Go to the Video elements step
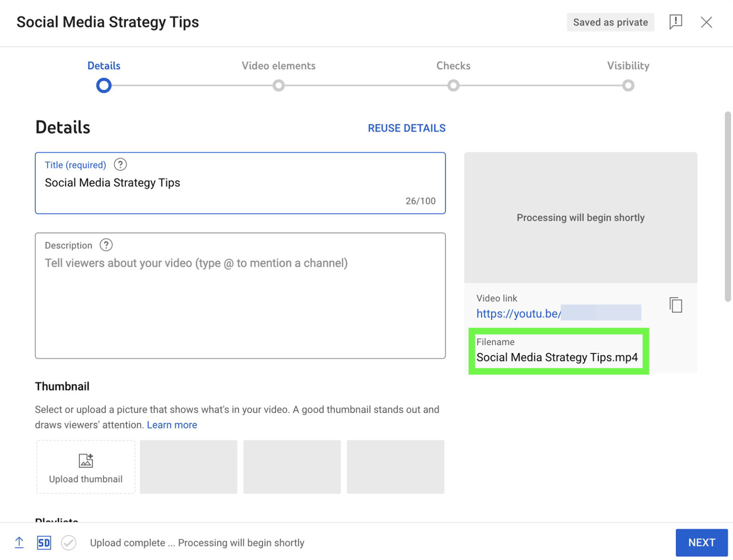 tap(279, 85)
